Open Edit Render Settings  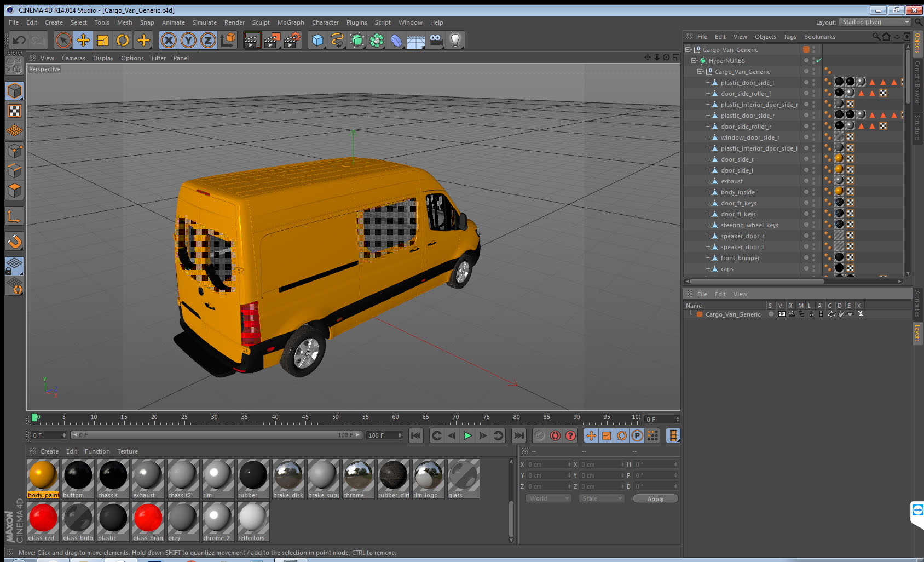(292, 40)
